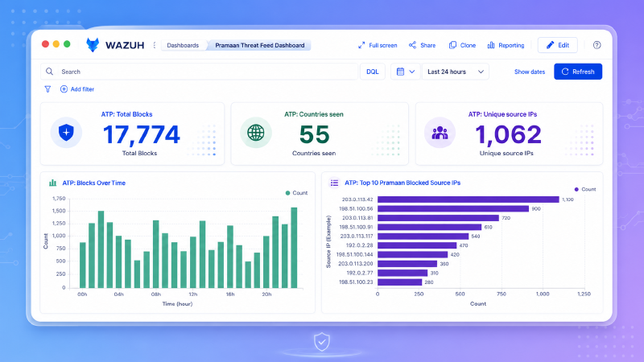644x362 pixels.
Task: Click the Reporting bar chart icon
Action: (491, 45)
